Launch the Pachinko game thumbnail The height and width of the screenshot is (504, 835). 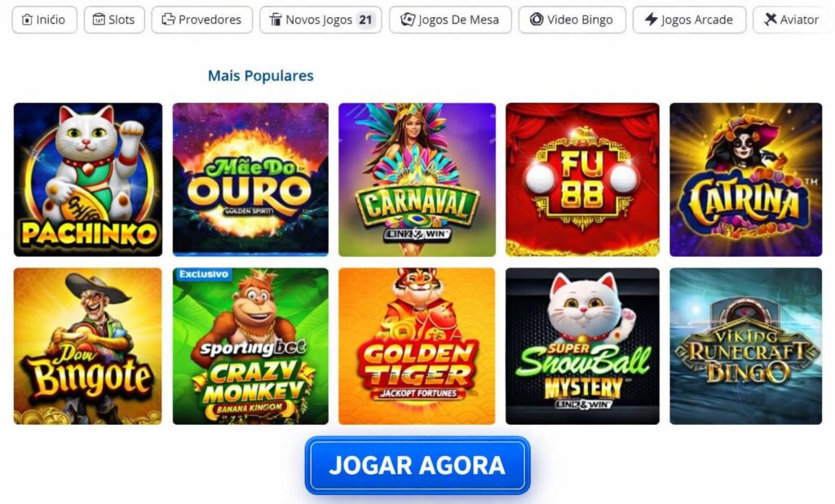pyautogui.click(x=88, y=179)
